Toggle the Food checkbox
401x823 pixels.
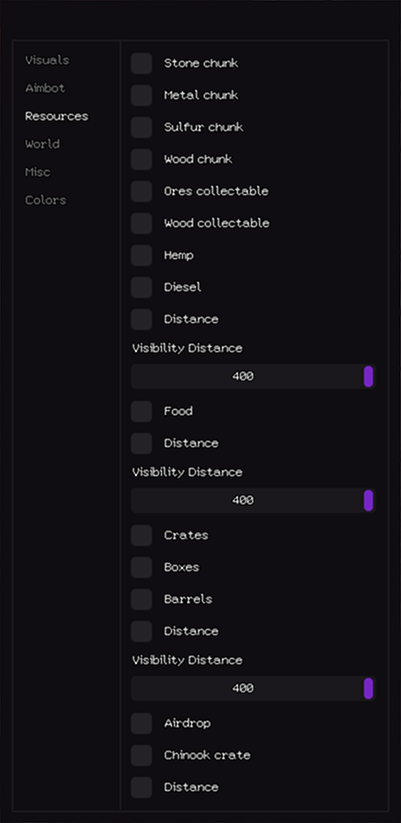point(142,412)
